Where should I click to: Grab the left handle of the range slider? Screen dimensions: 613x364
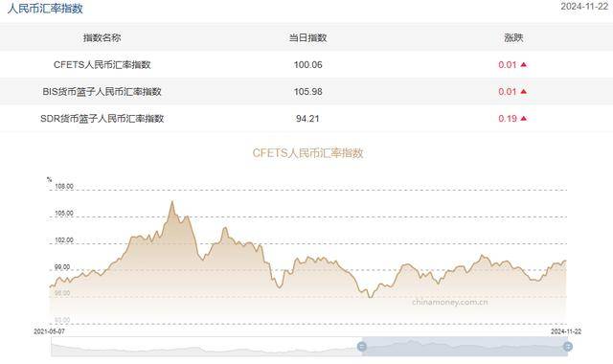click(362, 347)
